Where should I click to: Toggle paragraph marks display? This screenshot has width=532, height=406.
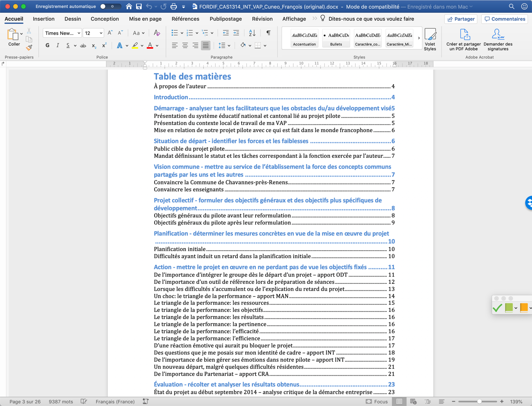(269, 33)
